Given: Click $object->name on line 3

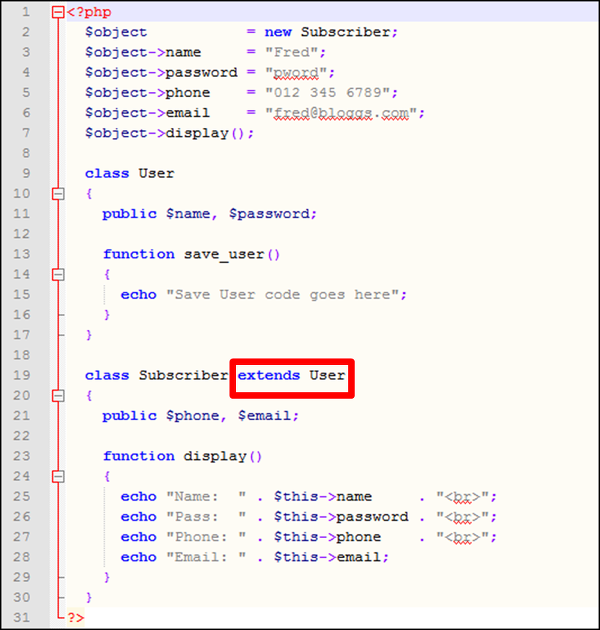Looking at the screenshot, I should pyautogui.click(x=143, y=52).
